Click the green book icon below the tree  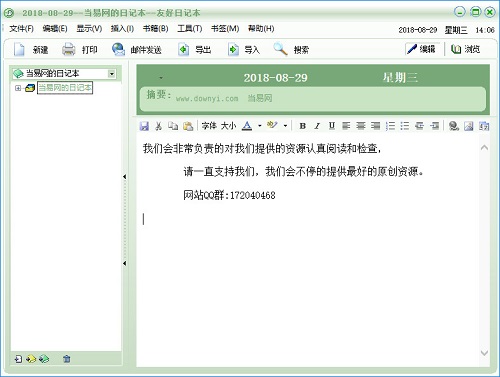(x=44, y=359)
